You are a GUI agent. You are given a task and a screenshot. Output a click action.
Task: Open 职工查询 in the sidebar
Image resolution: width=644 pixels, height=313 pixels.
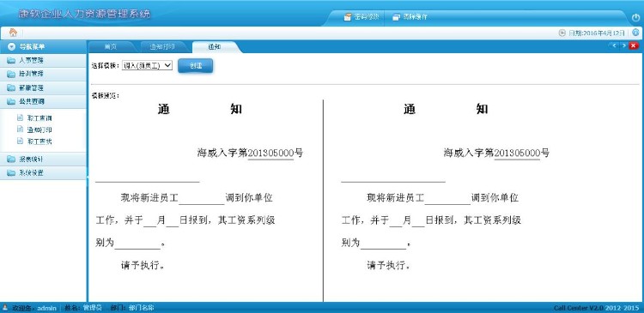pos(39,118)
